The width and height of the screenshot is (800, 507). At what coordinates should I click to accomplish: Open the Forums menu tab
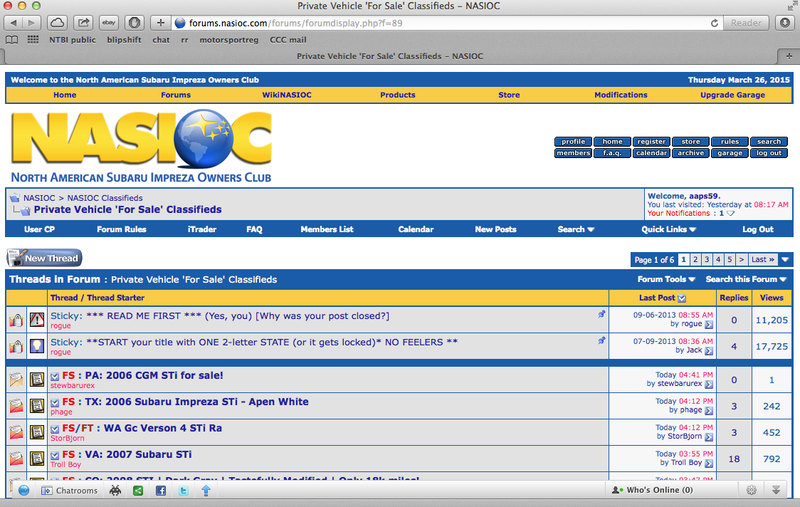[x=176, y=95]
